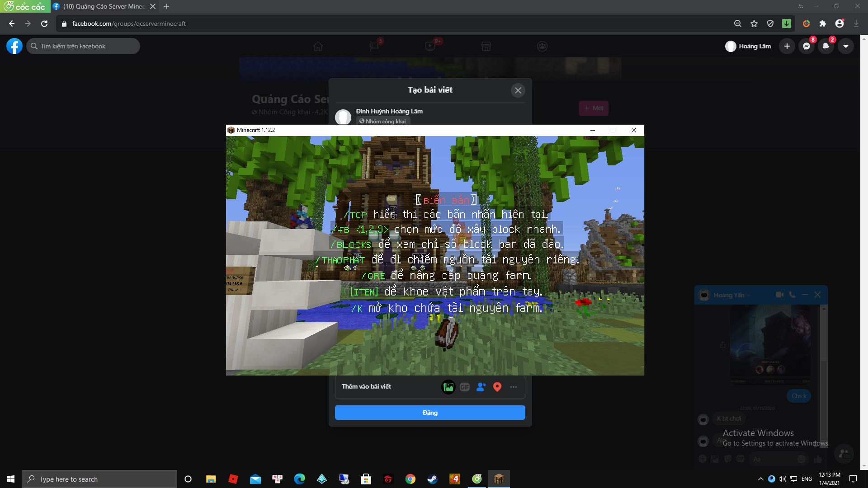Click the blue Đăng post button
Viewport: 868px width, 488px height.
coord(429,413)
